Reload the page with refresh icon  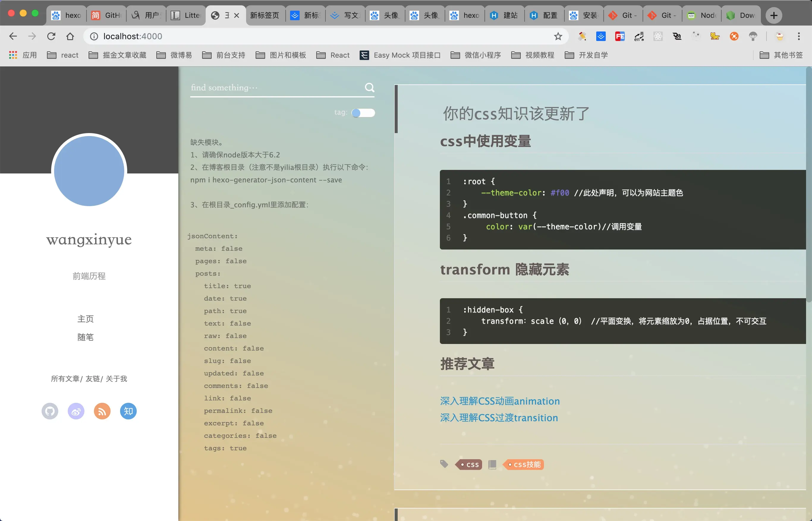pos(51,36)
